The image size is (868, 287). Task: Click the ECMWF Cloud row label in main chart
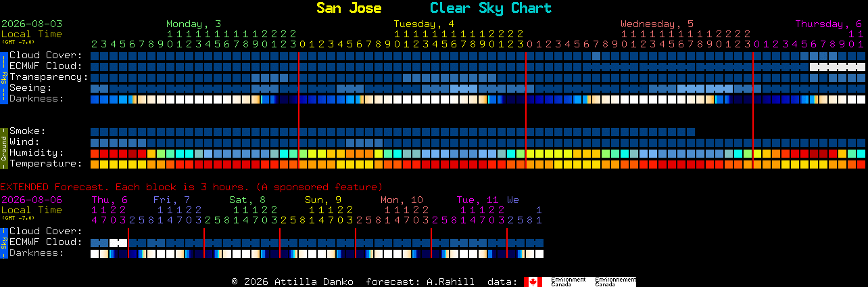tap(46, 66)
